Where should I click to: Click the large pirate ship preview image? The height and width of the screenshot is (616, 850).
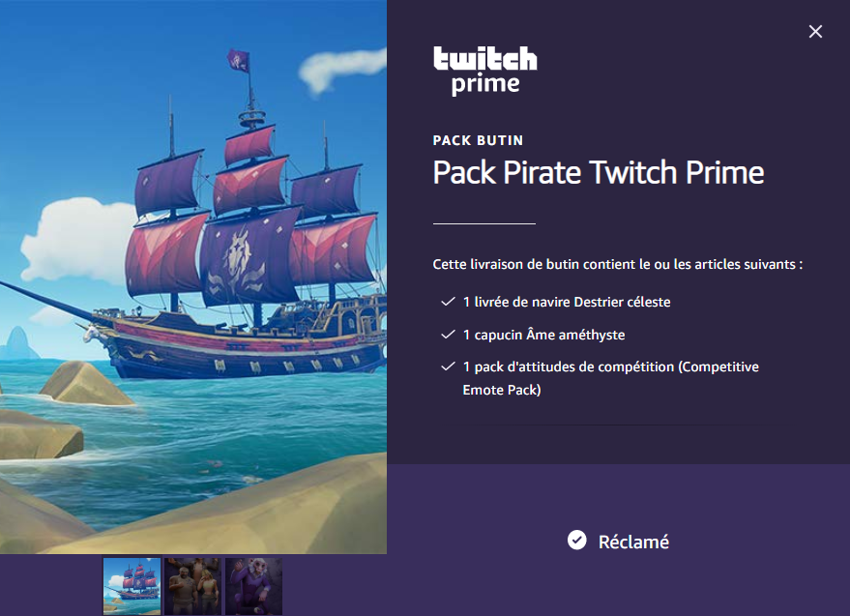pos(193,277)
